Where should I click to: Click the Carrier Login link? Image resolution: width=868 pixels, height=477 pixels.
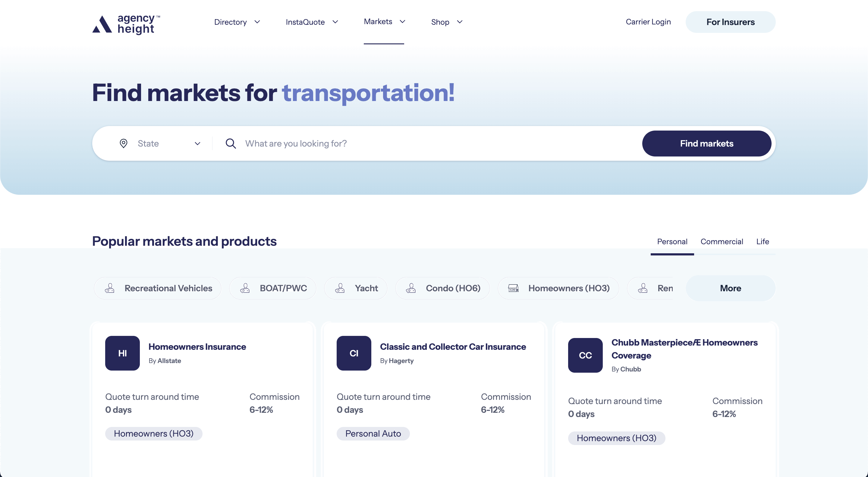click(648, 22)
